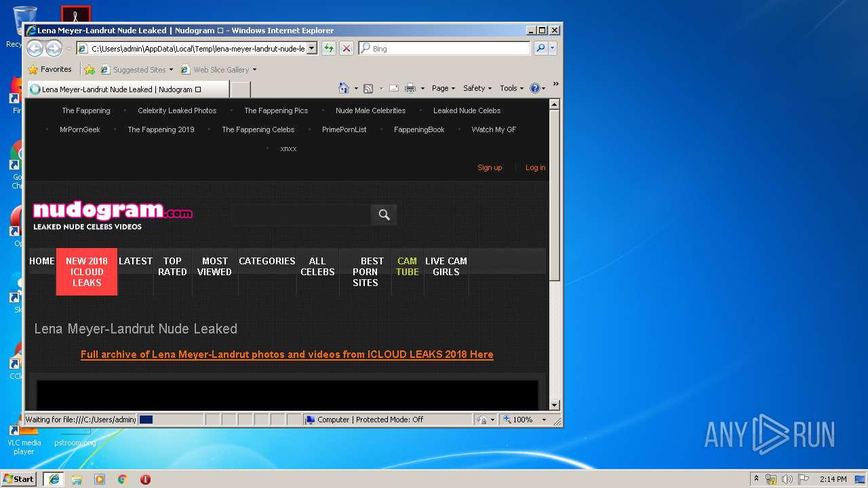Click the red Opera taskbar icon
Viewport: 868px width, 488px height.
pos(145,479)
